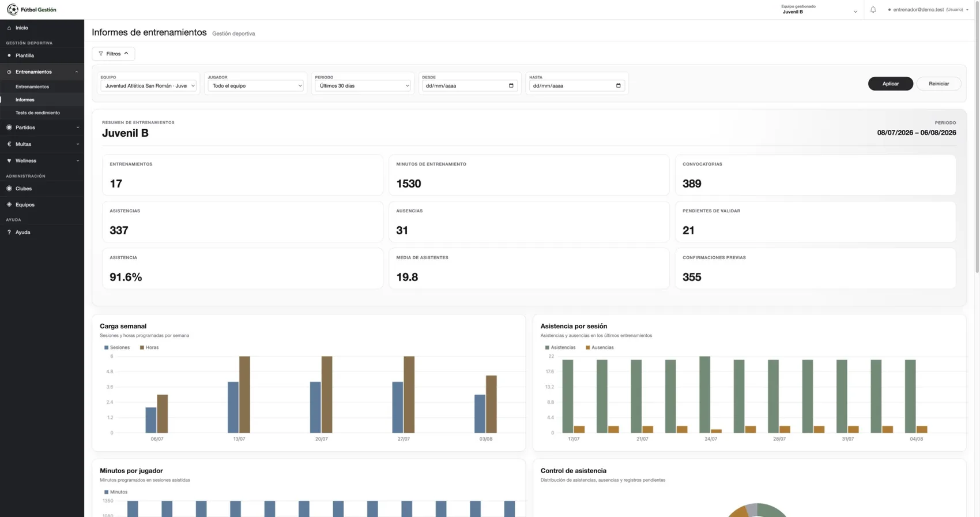Open the calendar picker in the Desde field
This screenshot has height=517, width=980.
(x=511, y=86)
